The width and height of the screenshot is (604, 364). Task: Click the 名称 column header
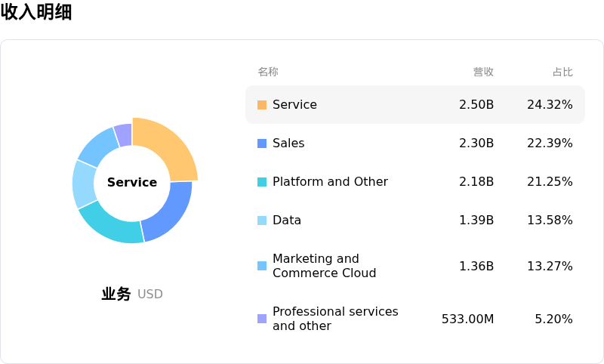268,72
